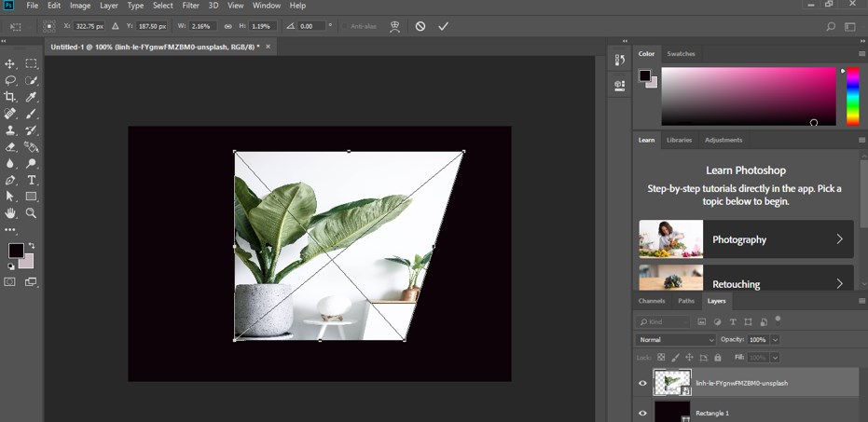Viewport: 868px width, 422px height.
Task: Filter layers by shape layers
Action: (x=749, y=322)
